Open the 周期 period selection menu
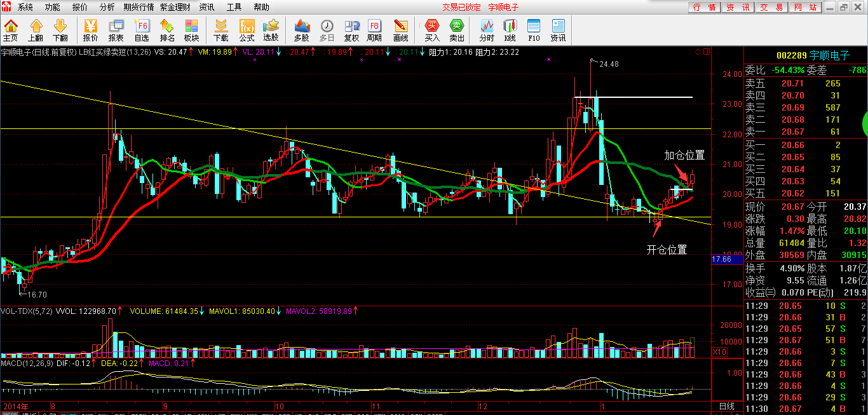The width and height of the screenshot is (868, 415). coord(374,30)
